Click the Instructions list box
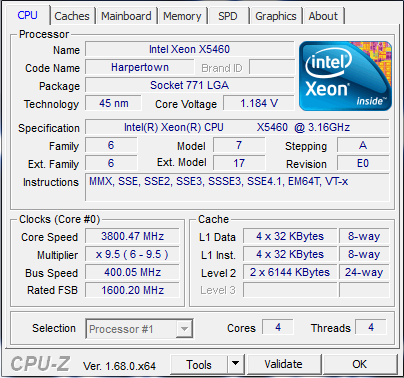Viewport: 404px width, 378px height. tap(237, 187)
